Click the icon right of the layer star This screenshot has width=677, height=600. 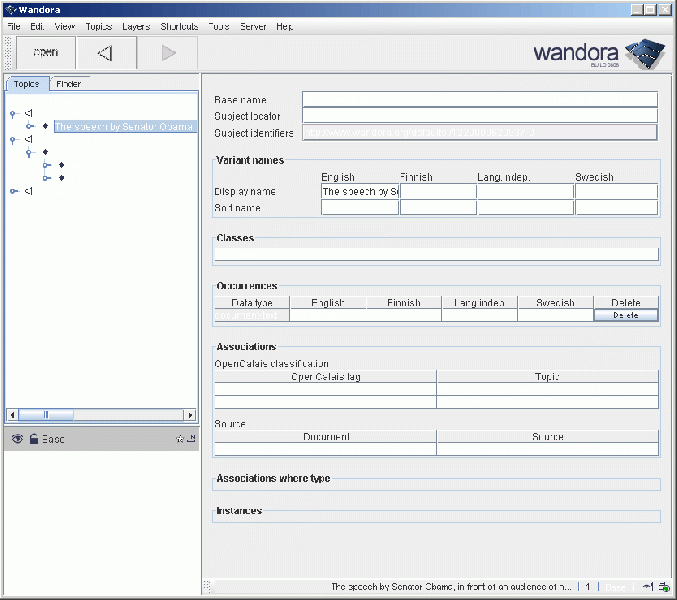[x=191, y=439]
